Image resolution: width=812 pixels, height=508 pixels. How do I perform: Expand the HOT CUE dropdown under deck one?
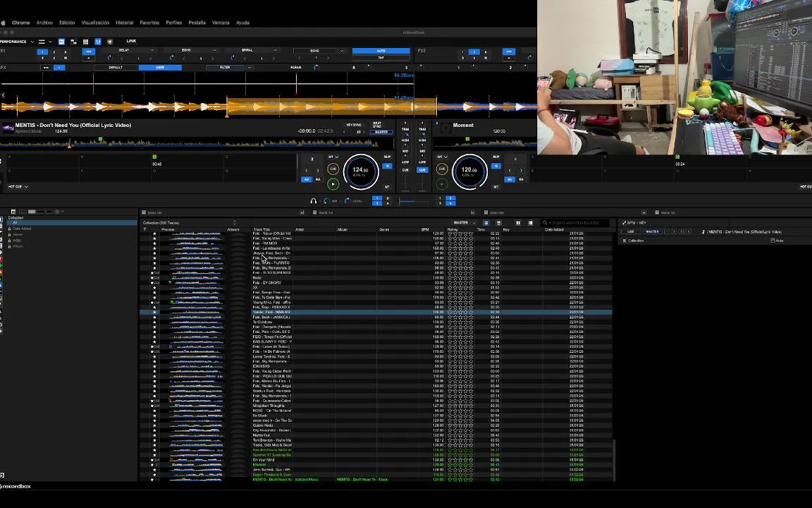tap(18, 186)
